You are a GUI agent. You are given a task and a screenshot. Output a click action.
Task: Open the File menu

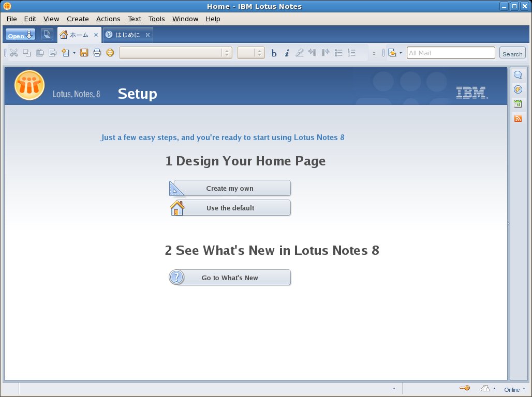[11, 19]
